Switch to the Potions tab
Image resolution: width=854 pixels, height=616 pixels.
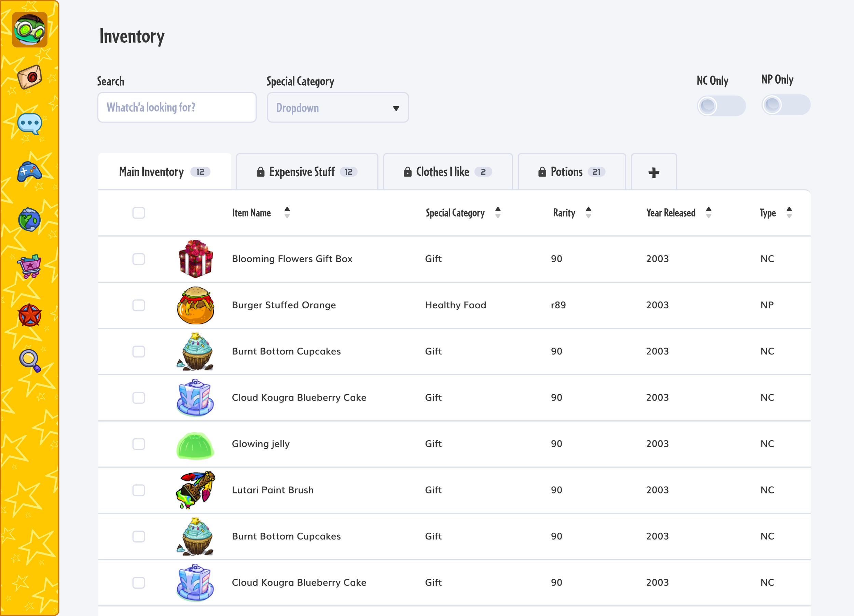(571, 172)
